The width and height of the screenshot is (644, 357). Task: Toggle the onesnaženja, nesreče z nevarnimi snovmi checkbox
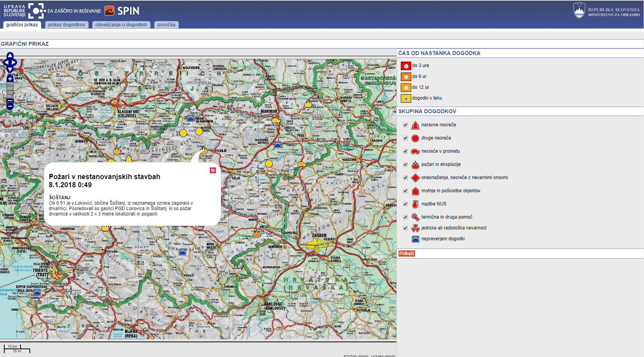pyautogui.click(x=405, y=178)
